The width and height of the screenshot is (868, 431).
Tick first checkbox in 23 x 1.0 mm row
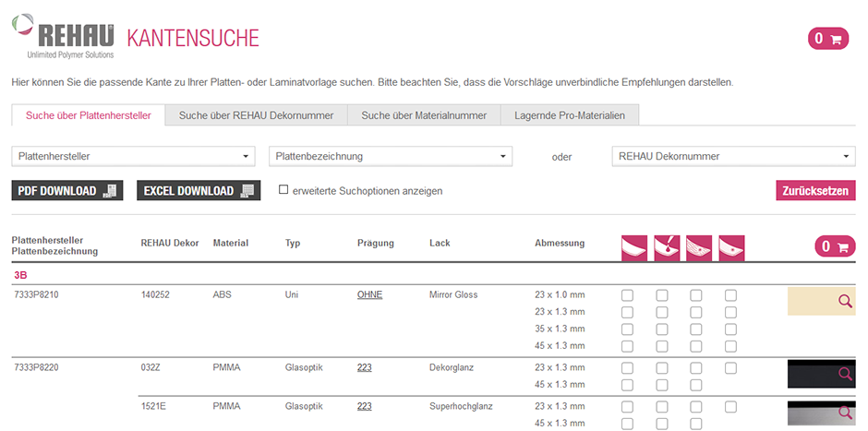[x=627, y=295]
